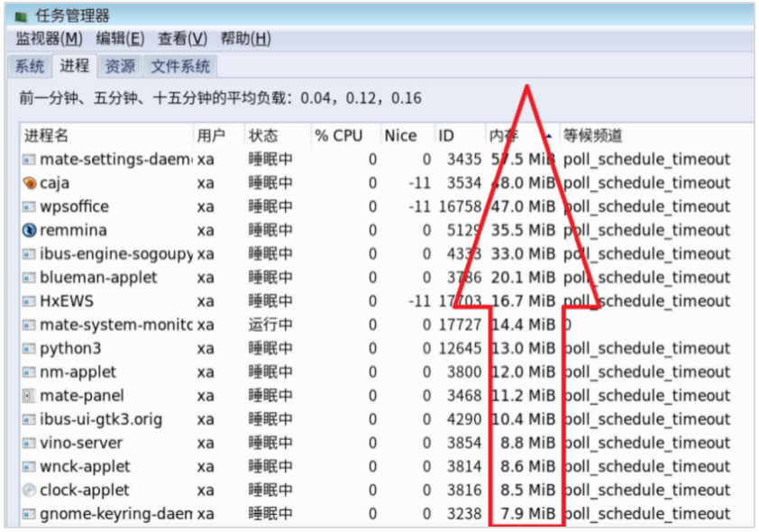Screen dimensions: 759x532
Task: Click the blueman-applet process icon
Action: (x=30, y=278)
